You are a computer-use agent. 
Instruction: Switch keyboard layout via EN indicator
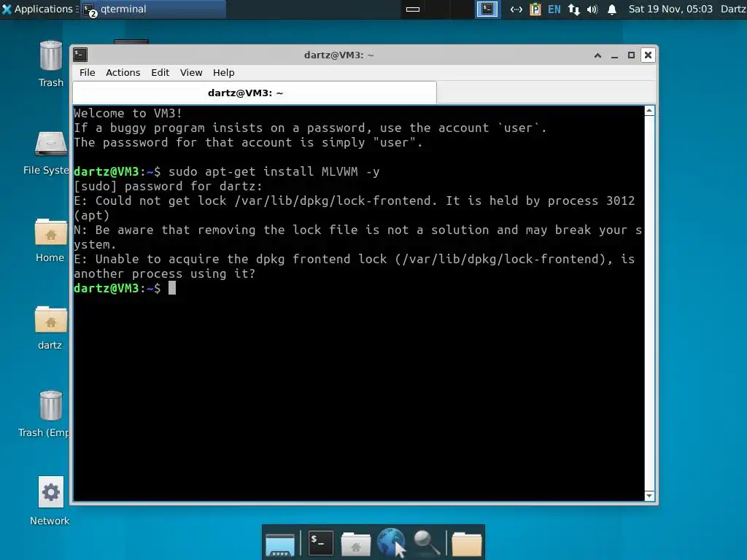(x=554, y=9)
